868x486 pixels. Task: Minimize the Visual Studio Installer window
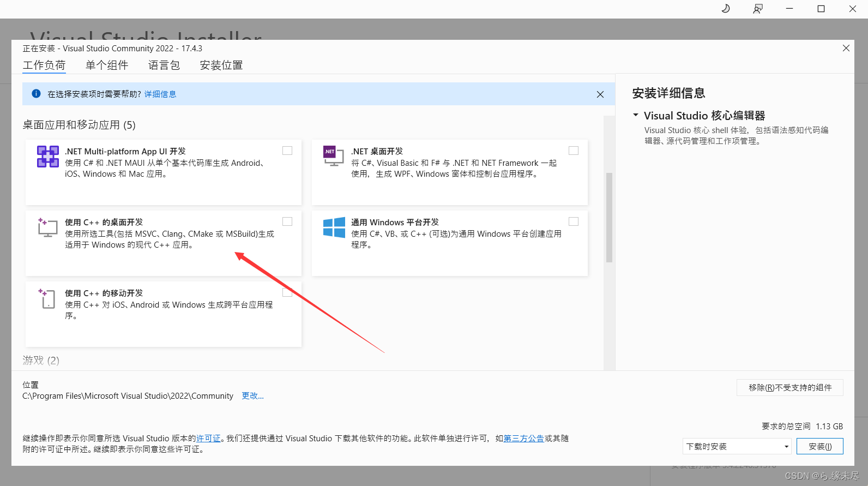click(789, 9)
